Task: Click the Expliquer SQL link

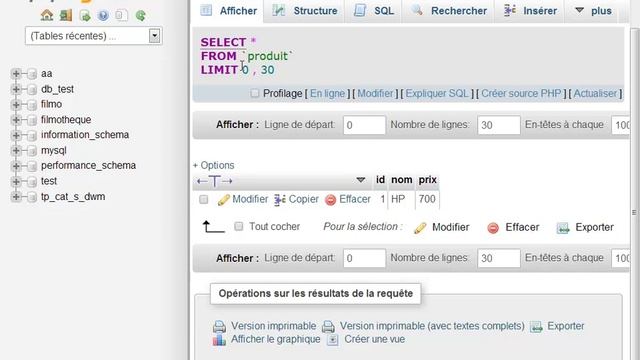Action: pyautogui.click(x=437, y=93)
